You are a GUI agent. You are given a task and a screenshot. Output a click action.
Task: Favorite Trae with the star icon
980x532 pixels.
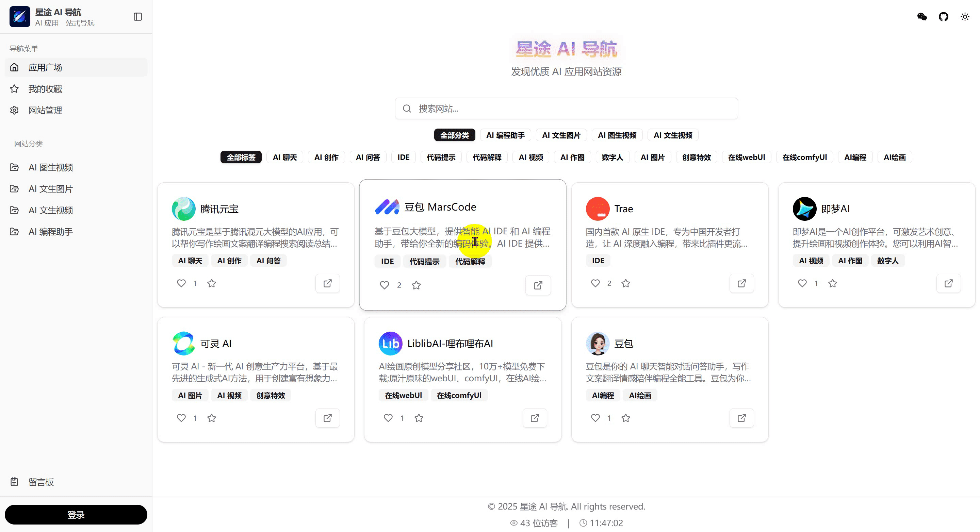626,283
